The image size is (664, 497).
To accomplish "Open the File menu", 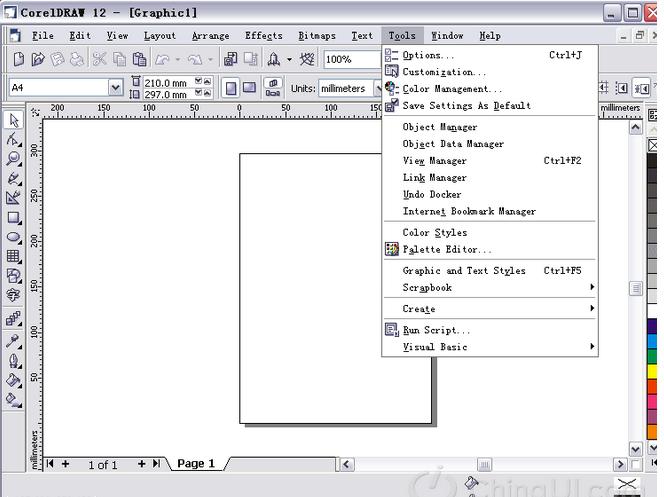I will tap(43, 36).
